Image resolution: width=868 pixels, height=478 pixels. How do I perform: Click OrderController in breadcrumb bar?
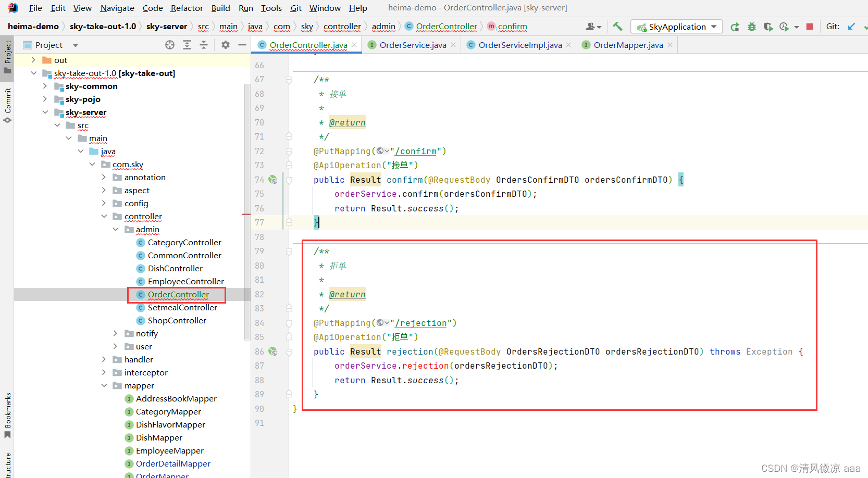pos(447,27)
